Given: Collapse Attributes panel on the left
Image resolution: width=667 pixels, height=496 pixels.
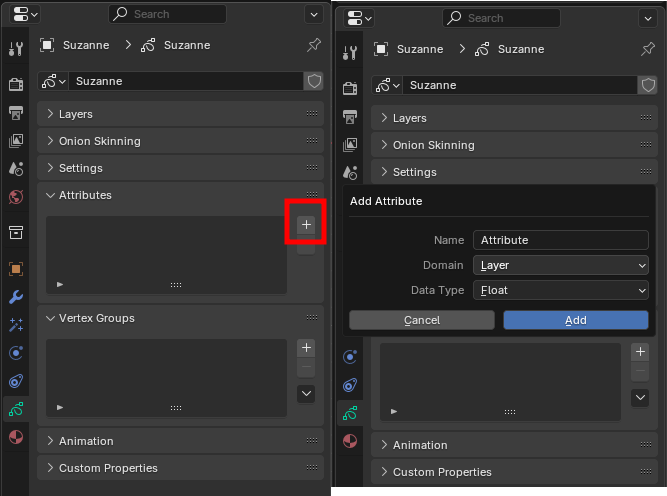Looking at the screenshot, I should [x=180, y=195].
